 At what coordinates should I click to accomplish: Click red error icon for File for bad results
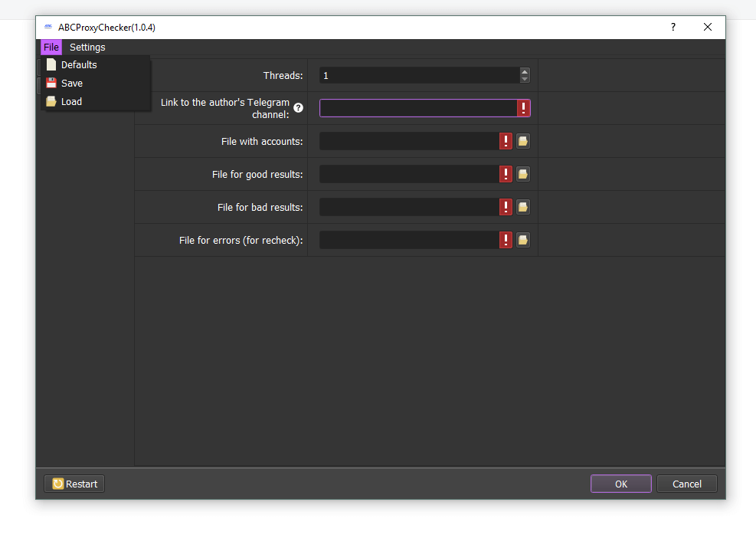506,207
